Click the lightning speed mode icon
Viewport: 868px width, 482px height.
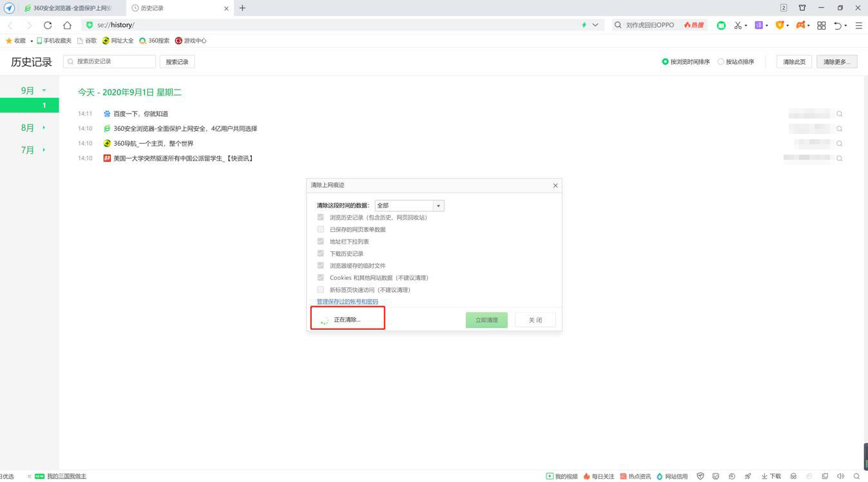point(584,25)
